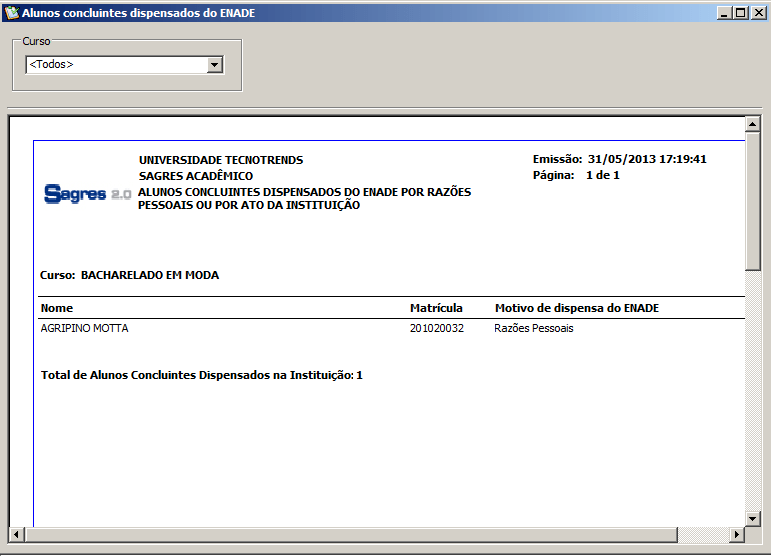Click the Sagres 2.0 logo
This screenshot has width=772, height=556.
point(88,194)
